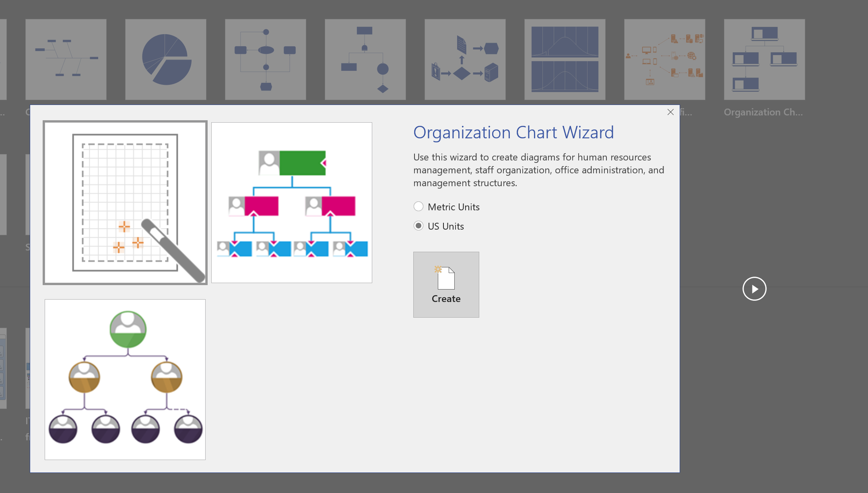
Task: Select US Units radio button
Action: pyautogui.click(x=419, y=226)
